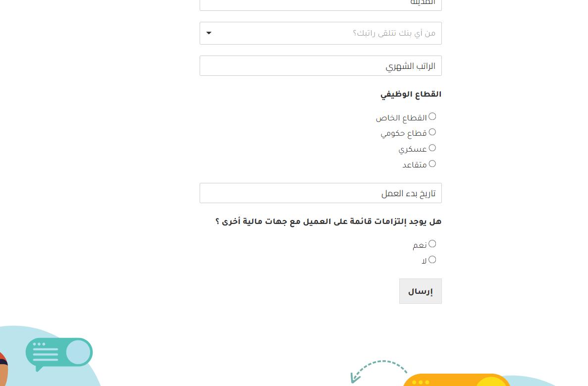588x386 pixels.
Task: Click the المدينة field at top
Action: [321, 4]
